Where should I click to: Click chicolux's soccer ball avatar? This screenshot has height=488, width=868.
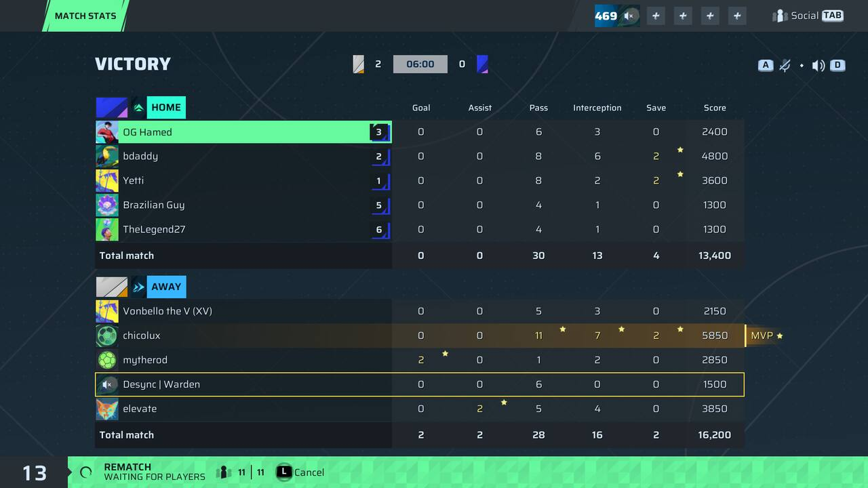click(107, 335)
